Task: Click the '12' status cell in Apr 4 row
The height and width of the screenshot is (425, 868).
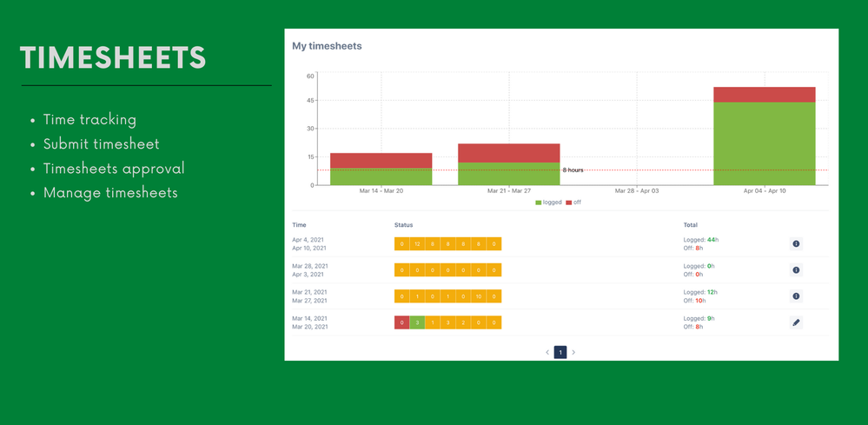Action: click(417, 244)
